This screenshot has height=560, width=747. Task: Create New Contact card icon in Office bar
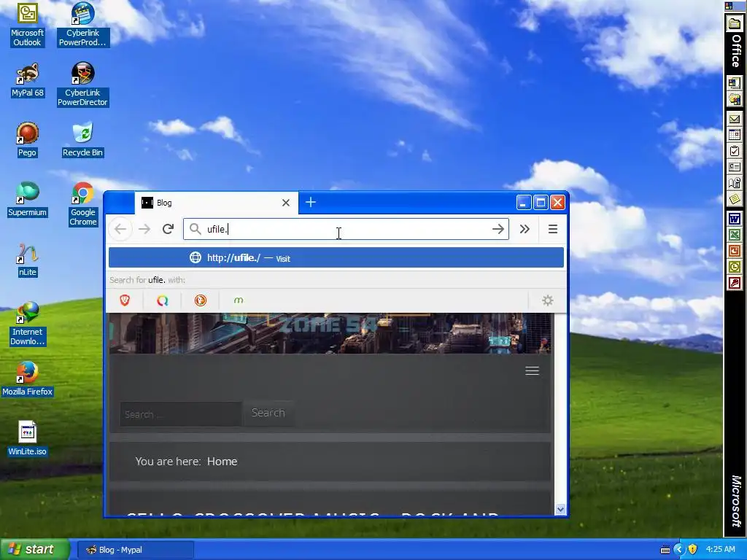coord(735,167)
